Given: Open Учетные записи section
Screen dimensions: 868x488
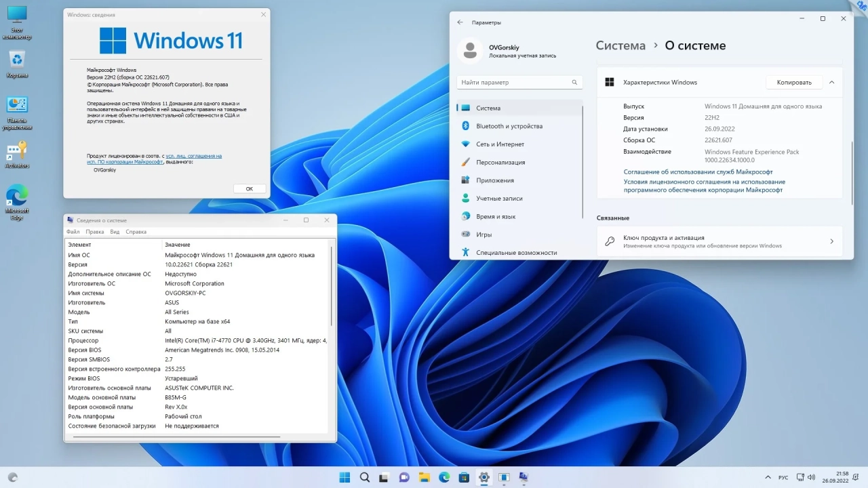Looking at the screenshot, I should [519, 199].
